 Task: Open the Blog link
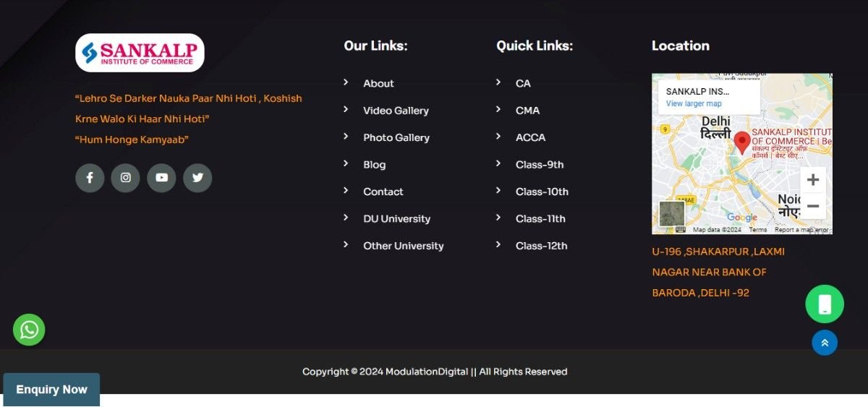(x=374, y=165)
